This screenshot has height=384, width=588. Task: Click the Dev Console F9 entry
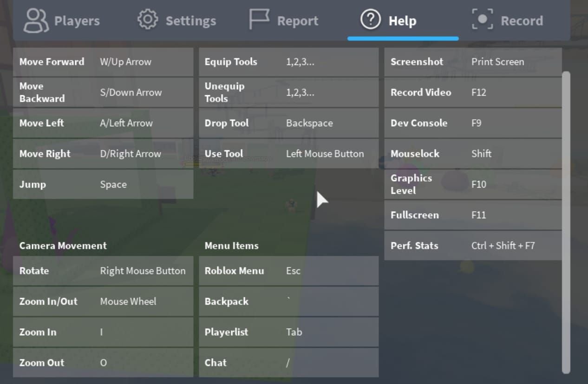point(473,123)
